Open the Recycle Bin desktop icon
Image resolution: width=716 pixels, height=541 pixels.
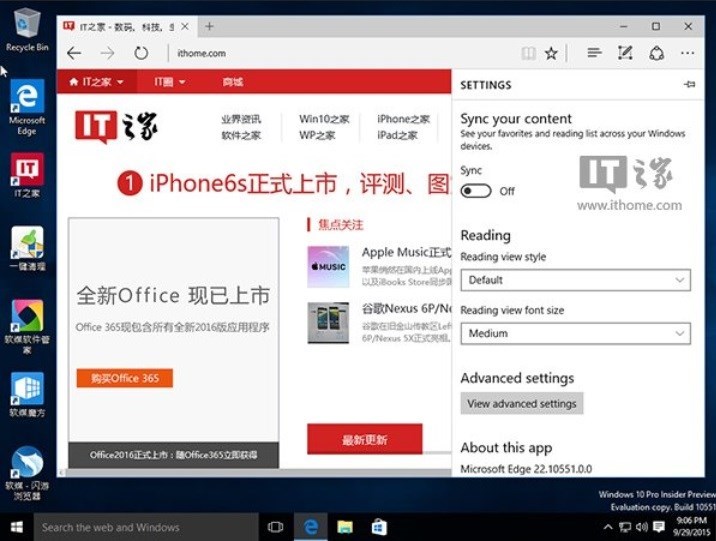pos(27,30)
